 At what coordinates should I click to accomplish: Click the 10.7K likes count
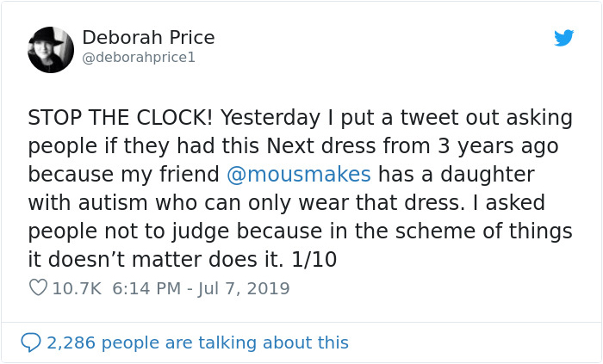tap(76, 288)
